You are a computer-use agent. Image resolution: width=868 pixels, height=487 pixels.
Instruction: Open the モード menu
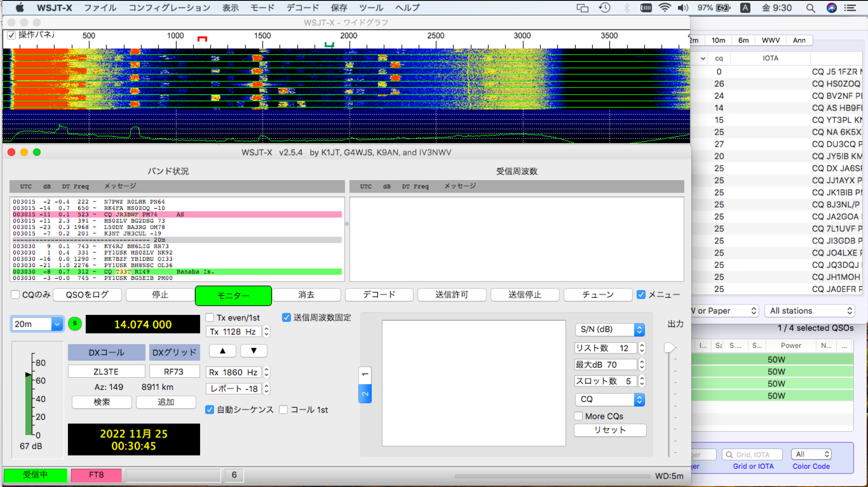click(x=262, y=7)
